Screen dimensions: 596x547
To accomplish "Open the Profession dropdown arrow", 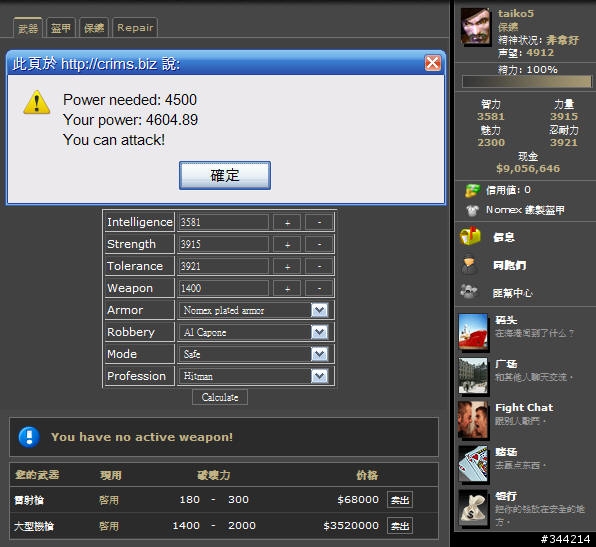I will tap(319, 376).
